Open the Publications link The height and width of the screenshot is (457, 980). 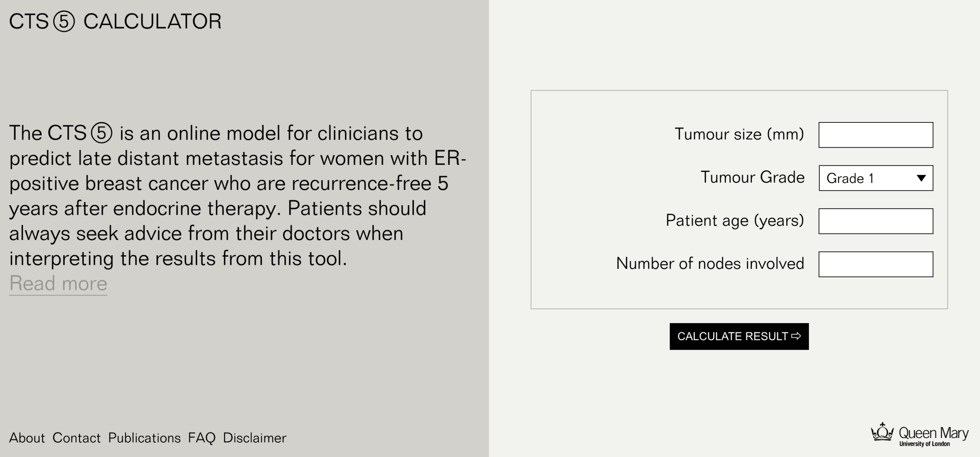(x=144, y=437)
